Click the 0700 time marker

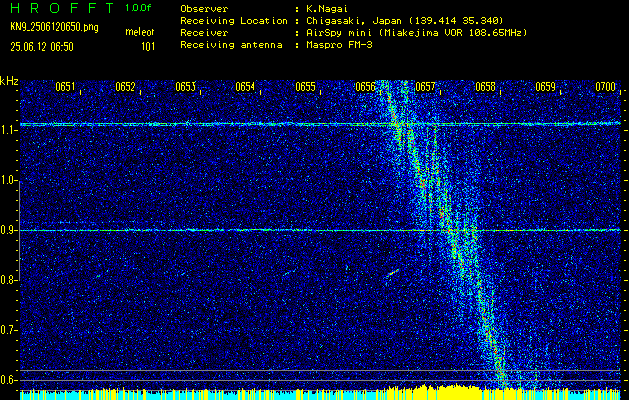point(605,87)
